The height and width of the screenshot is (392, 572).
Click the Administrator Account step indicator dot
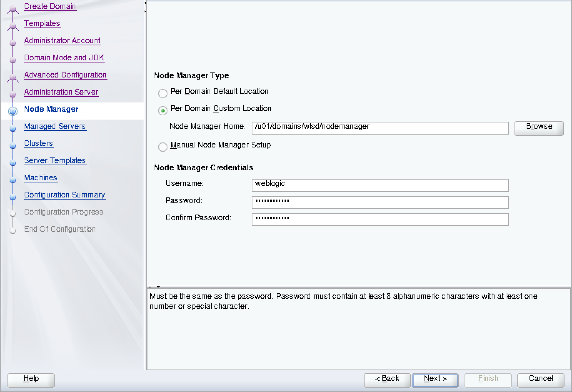point(13,42)
